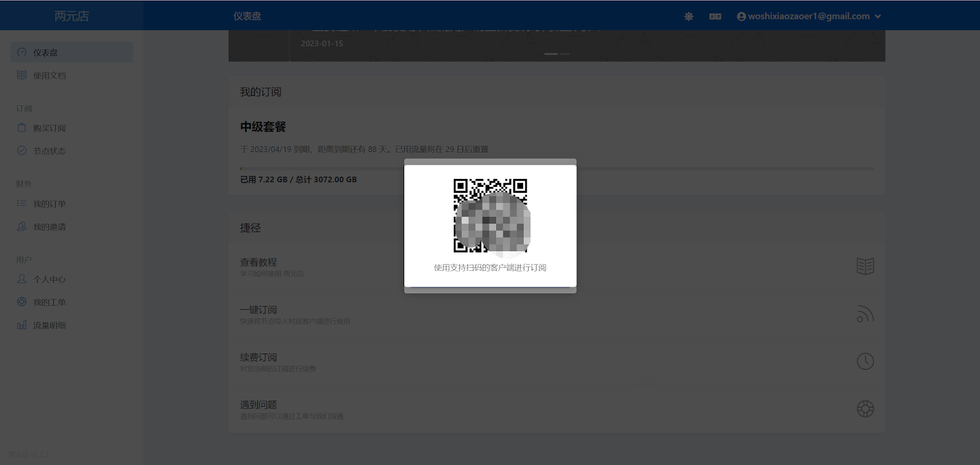Click the list icon beside 我的订单

point(22,203)
